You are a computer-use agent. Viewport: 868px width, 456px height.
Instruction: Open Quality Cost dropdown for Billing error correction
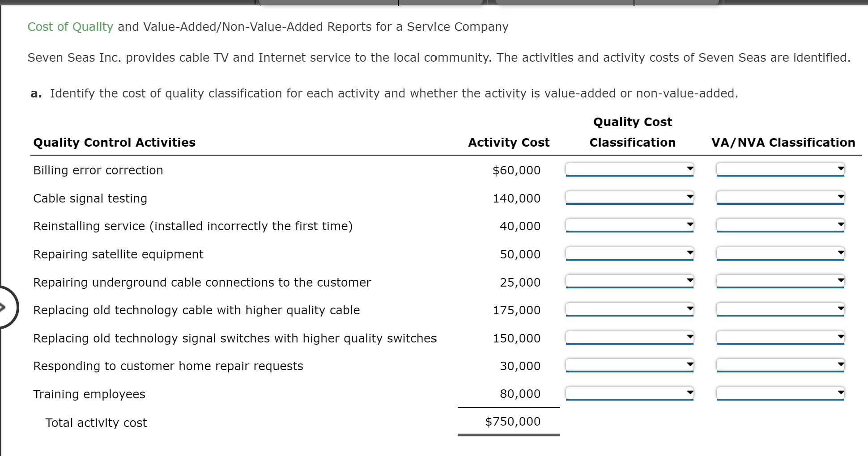click(x=630, y=169)
